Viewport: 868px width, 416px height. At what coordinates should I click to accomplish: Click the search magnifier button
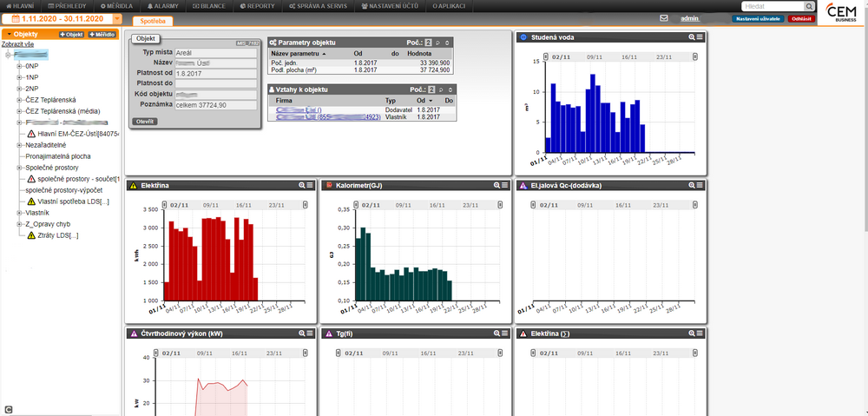(x=809, y=6)
